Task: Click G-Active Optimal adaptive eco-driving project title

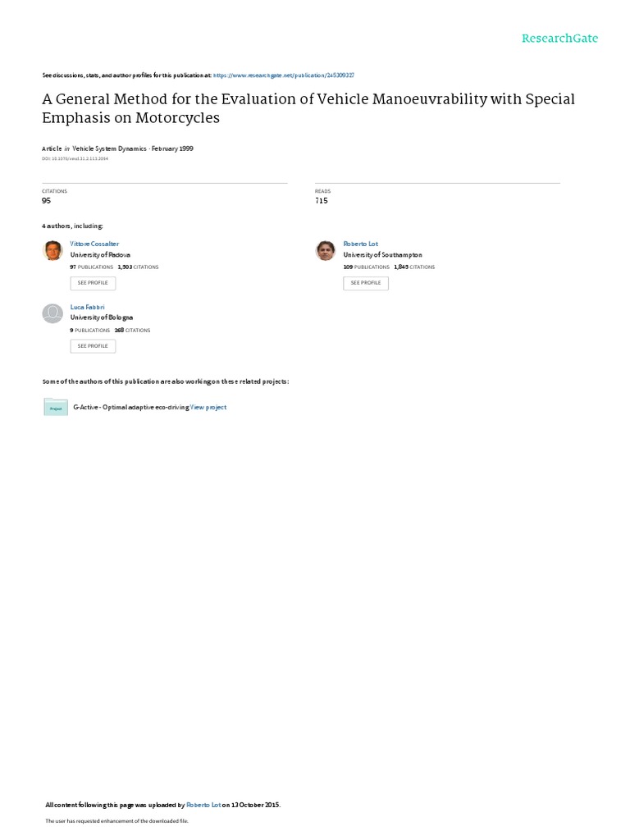Action: [x=131, y=407]
